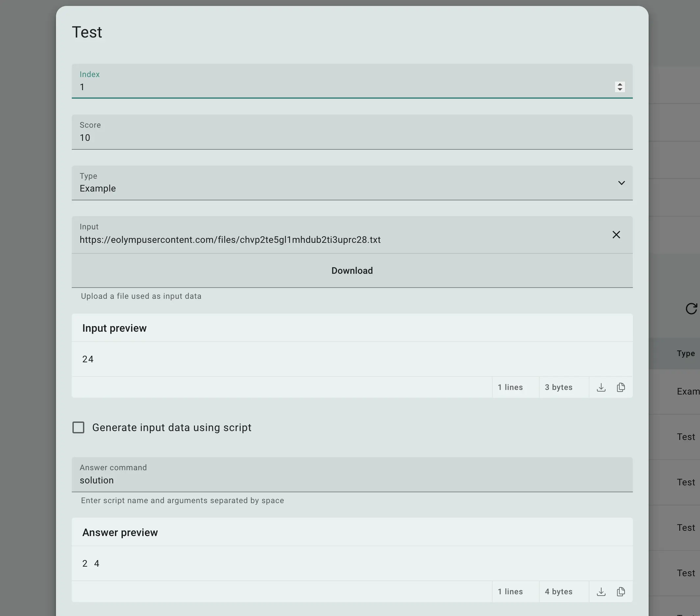700x616 pixels.
Task: Edit the Answer command field
Action: 342,480
